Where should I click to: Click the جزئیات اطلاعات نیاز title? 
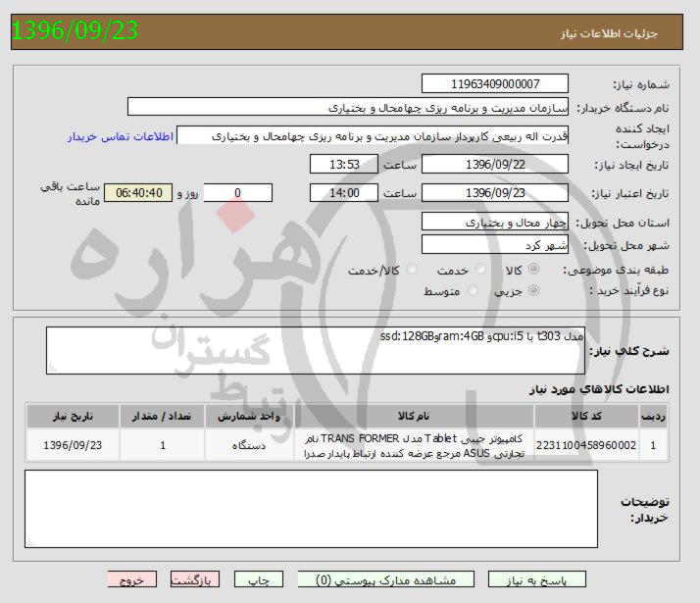609,34
